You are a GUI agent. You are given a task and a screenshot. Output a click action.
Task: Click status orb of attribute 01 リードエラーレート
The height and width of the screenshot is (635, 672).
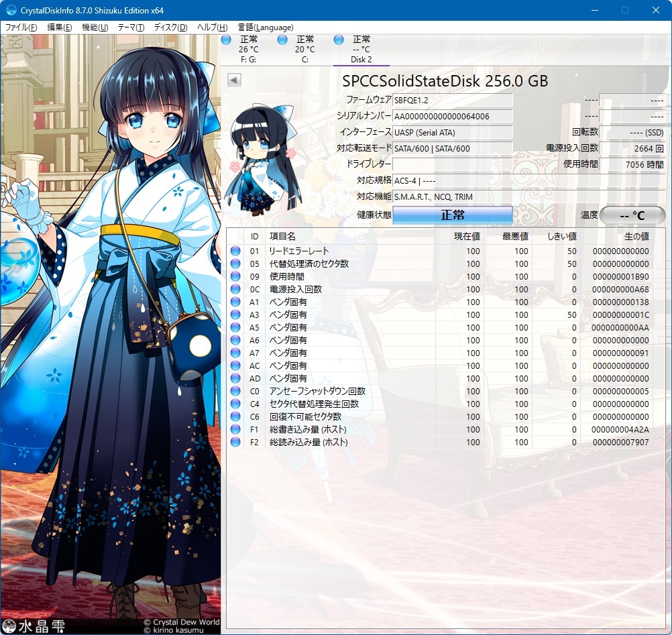pyautogui.click(x=235, y=251)
